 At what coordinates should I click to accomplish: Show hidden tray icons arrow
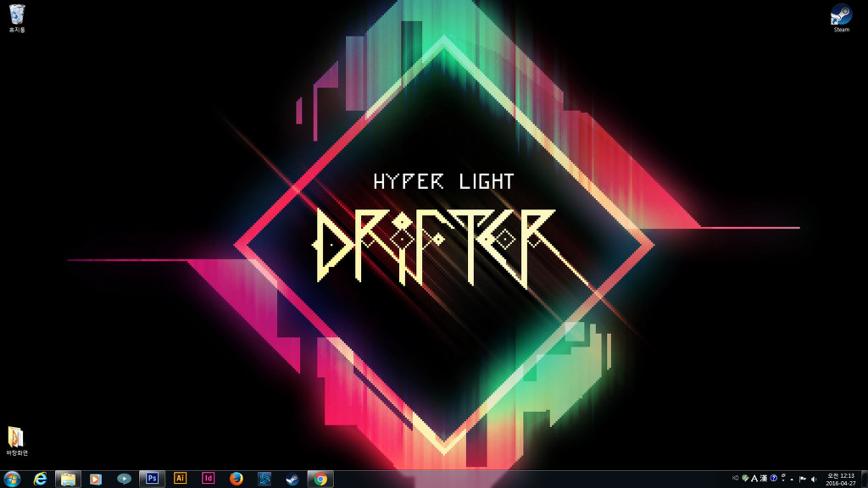[x=792, y=480]
